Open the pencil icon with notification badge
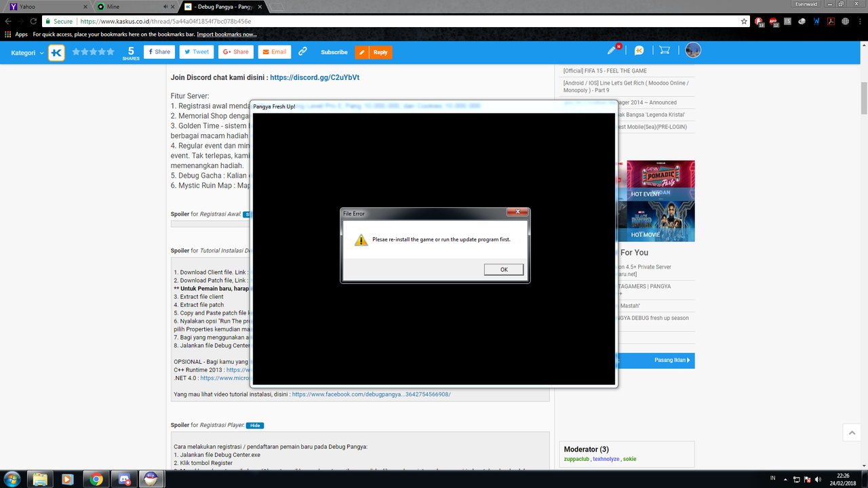The image size is (868, 488). tap(612, 50)
